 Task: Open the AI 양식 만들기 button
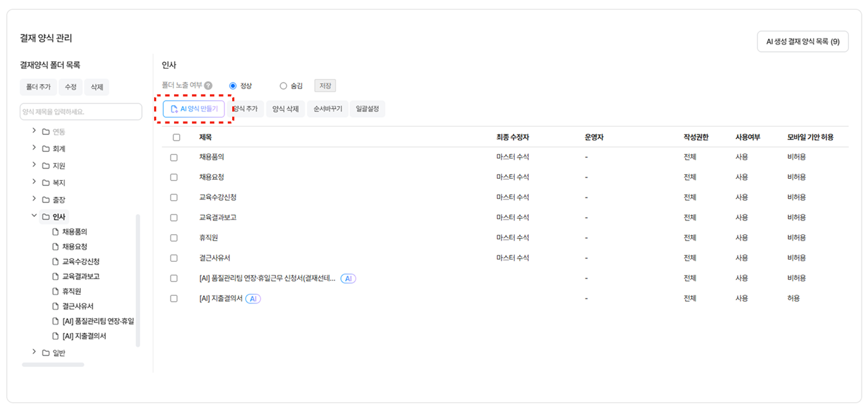click(194, 109)
